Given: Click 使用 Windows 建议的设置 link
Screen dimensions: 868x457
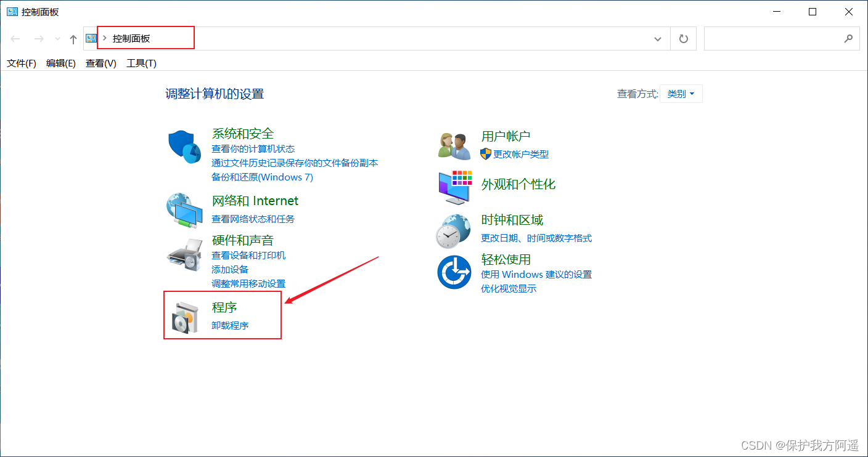Looking at the screenshot, I should tap(536, 274).
